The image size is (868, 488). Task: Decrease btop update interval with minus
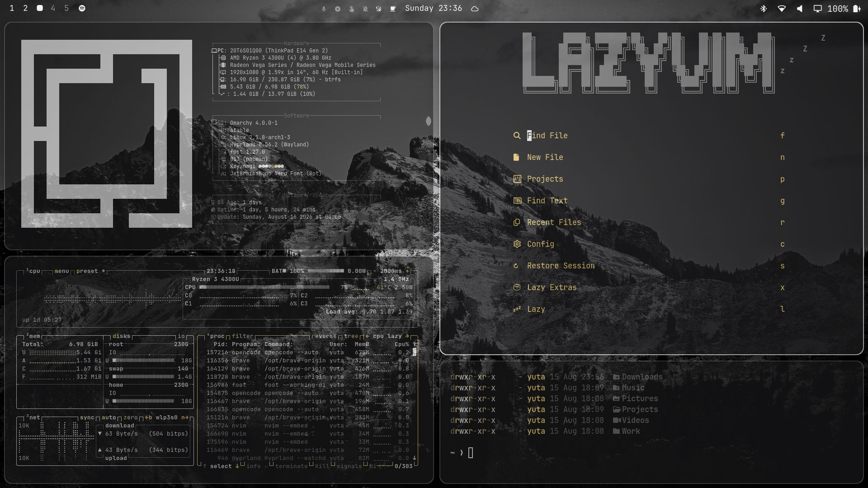pos(375,271)
